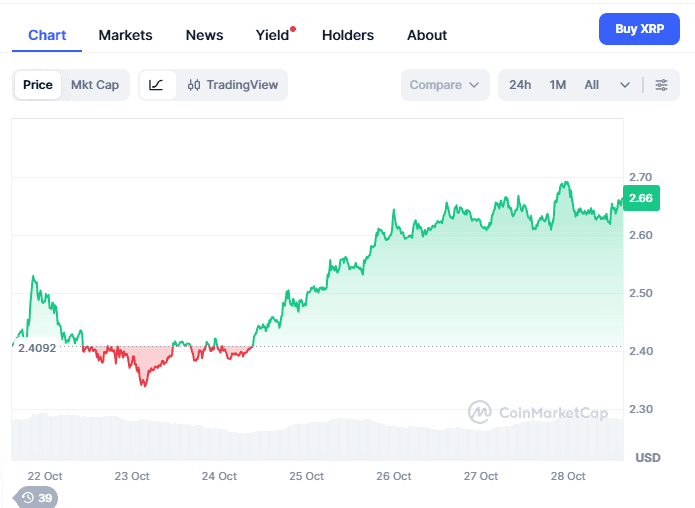Switch to the News tab

(204, 35)
